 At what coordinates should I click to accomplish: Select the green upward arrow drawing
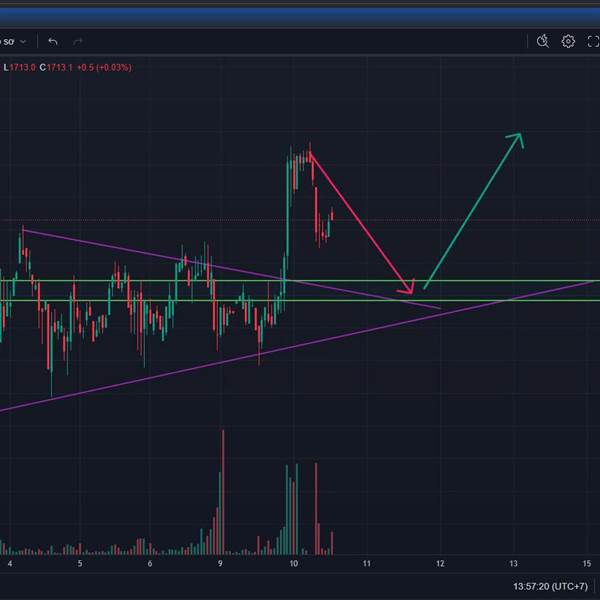474,209
